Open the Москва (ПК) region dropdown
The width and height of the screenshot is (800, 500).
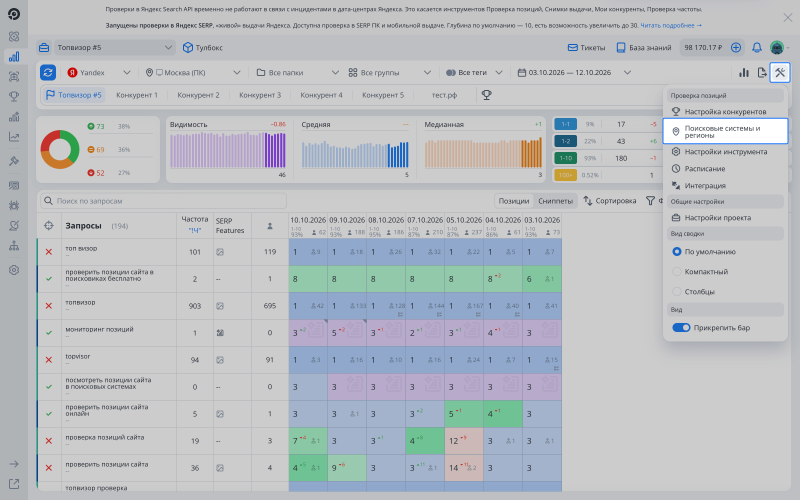[x=193, y=72]
